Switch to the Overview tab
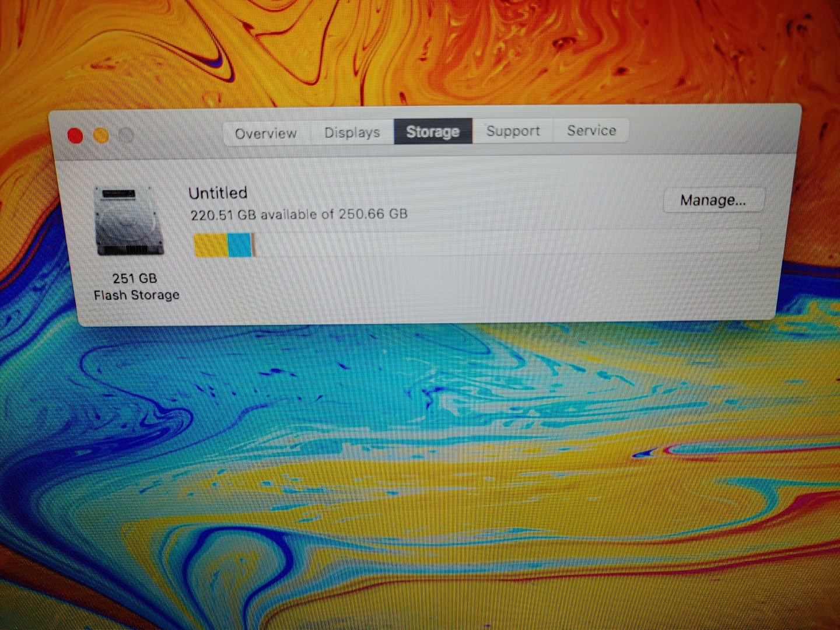The height and width of the screenshot is (630, 840). (267, 134)
